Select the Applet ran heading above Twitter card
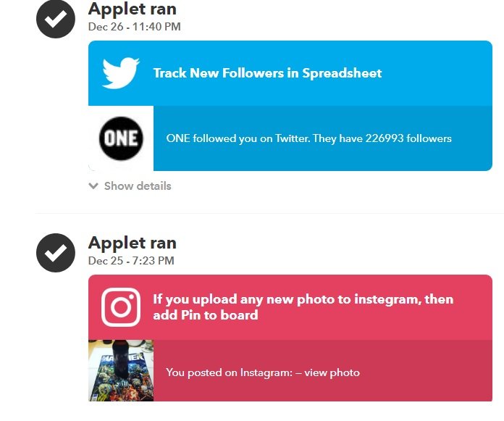This screenshot has height=421, width=504. click(132, 9)
